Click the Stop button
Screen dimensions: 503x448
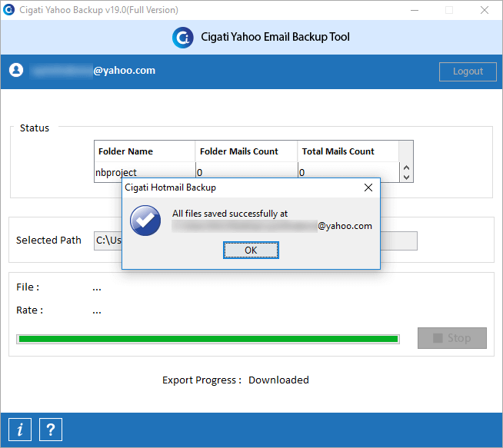[x=452, y=338]
